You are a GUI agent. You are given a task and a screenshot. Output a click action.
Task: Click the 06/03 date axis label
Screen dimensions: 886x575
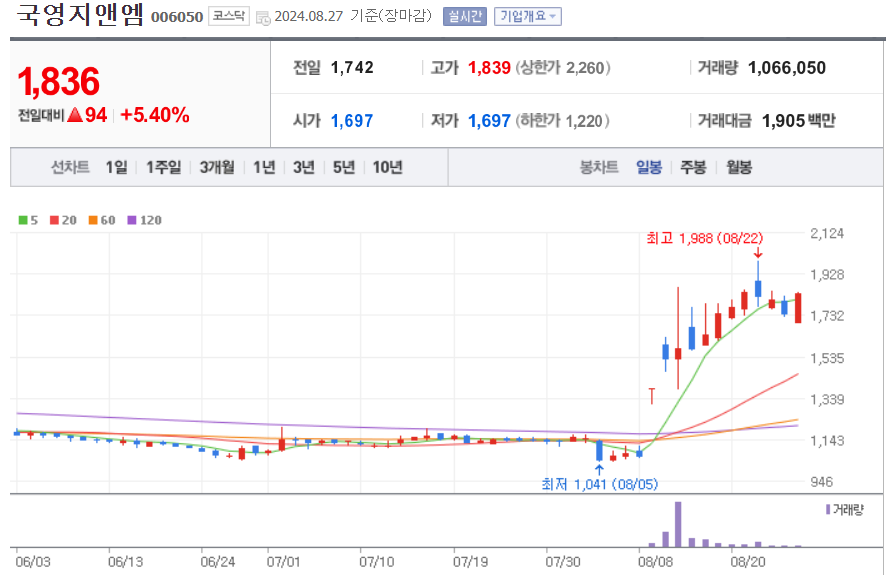(33, 561)
